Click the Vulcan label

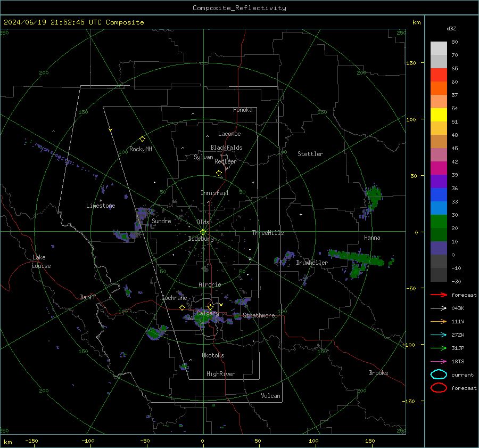pos(271,396)
